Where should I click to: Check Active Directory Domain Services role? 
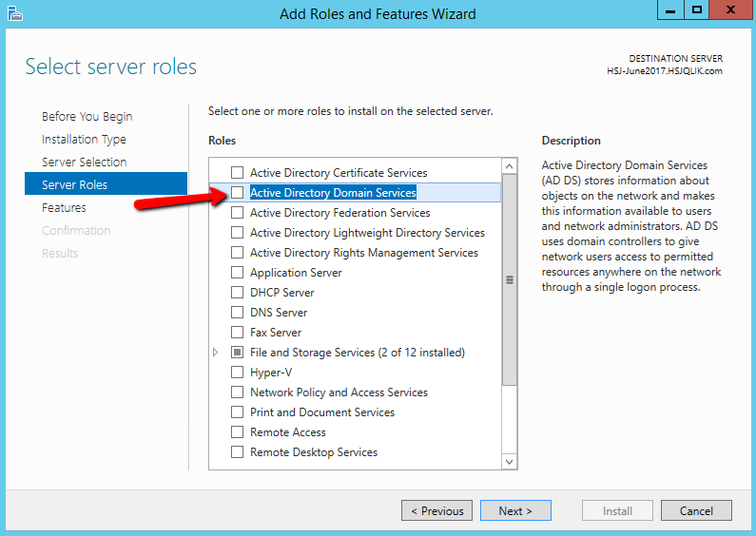[x=237, y=193]
